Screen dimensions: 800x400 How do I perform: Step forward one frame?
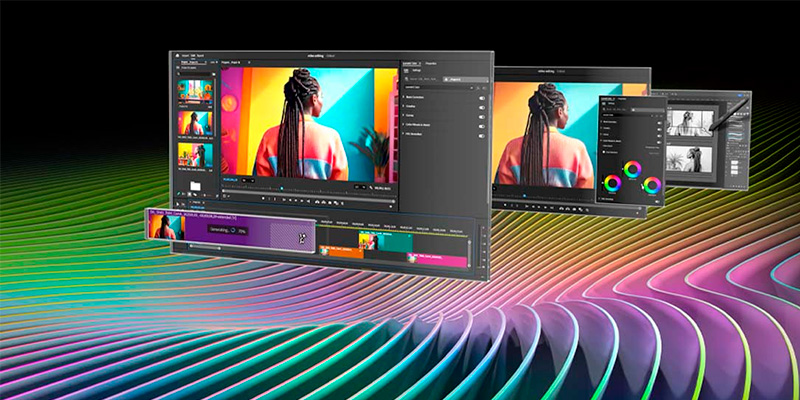click(x=302, y=201)
